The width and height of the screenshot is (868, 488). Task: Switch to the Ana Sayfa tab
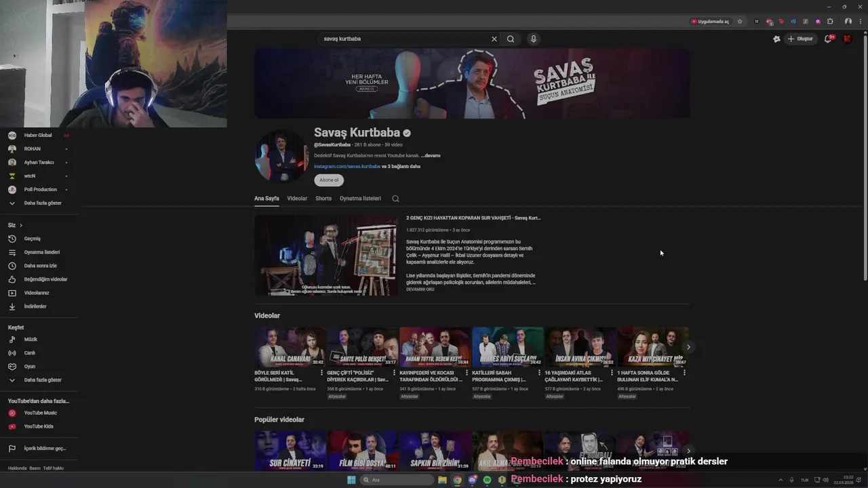click(267, 199)
